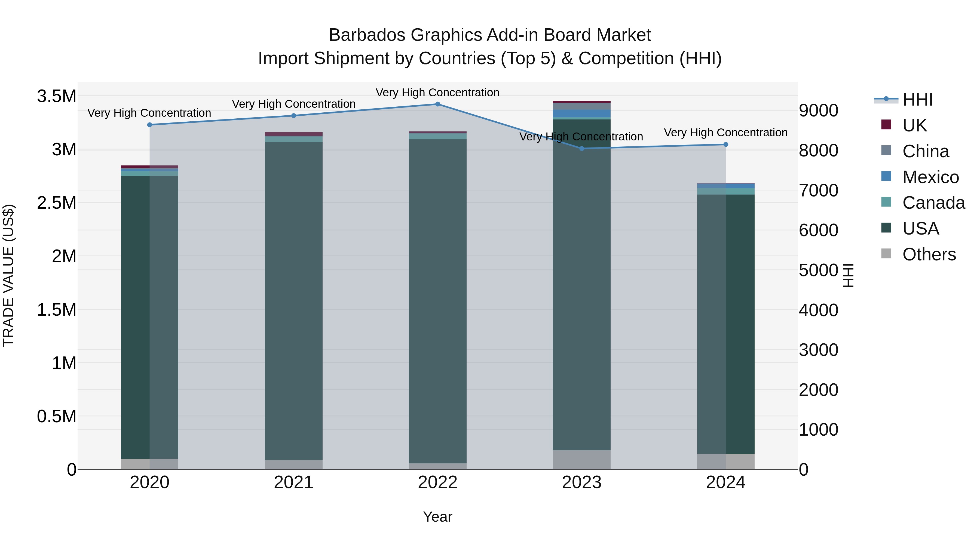Click the HHI marker for 2020

[149, 125]
